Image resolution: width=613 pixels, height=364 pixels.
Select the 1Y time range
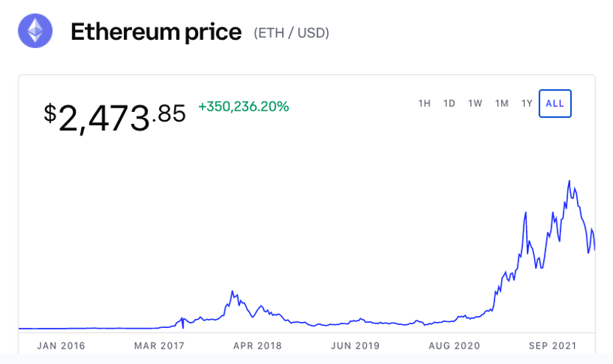pos(527,104)
